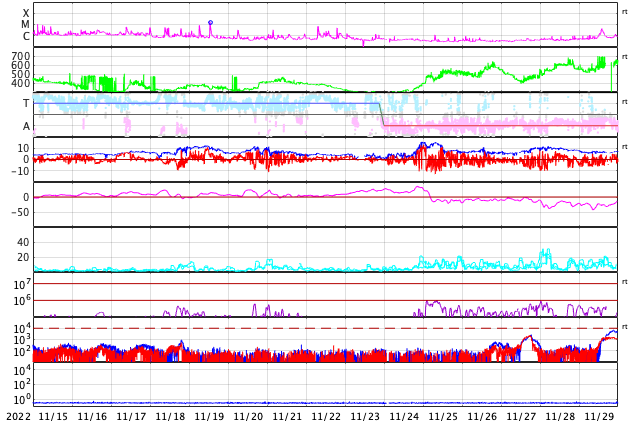Click the '11/24' date label

(404, 417)
